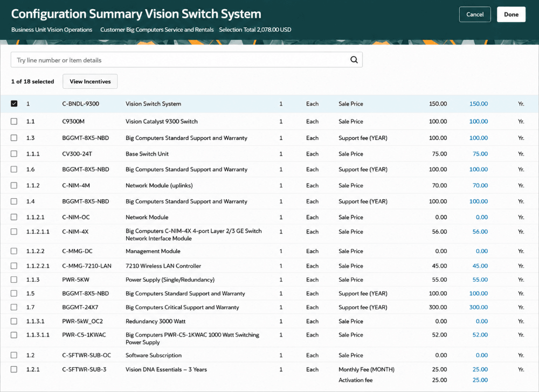Tick the PWR-5KW row checkbox
The width and height of the screenshot is (539, 392).
(x=14, y=280)
